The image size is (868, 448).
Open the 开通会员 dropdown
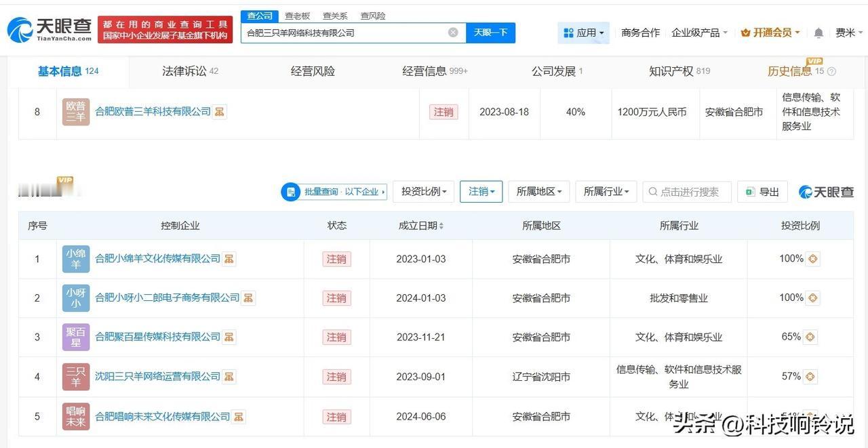coord(770,33)
